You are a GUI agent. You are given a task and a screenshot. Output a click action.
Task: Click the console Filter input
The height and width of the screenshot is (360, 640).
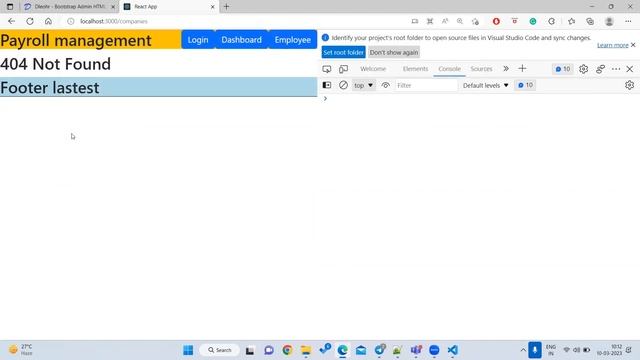coord(426,85)
